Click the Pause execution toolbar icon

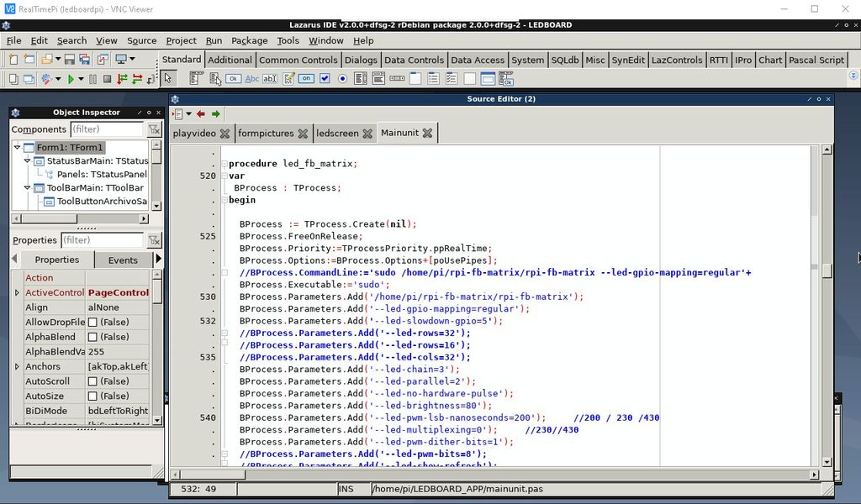[x=92, y=77]
